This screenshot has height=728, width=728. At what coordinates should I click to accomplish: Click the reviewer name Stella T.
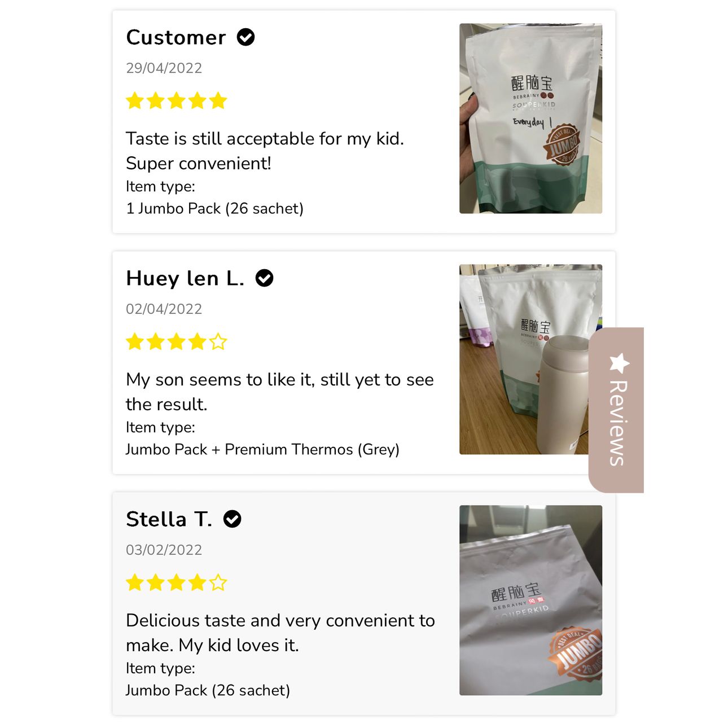coord(169,519)
